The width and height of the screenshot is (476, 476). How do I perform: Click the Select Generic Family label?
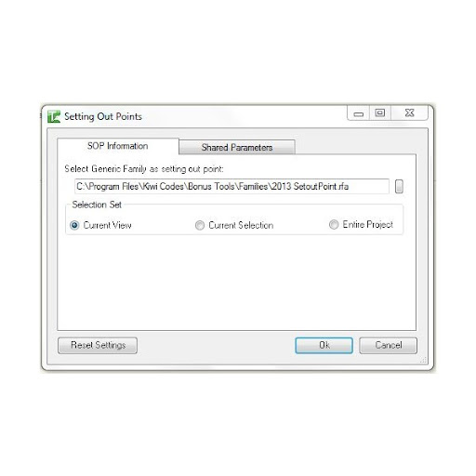144,169
